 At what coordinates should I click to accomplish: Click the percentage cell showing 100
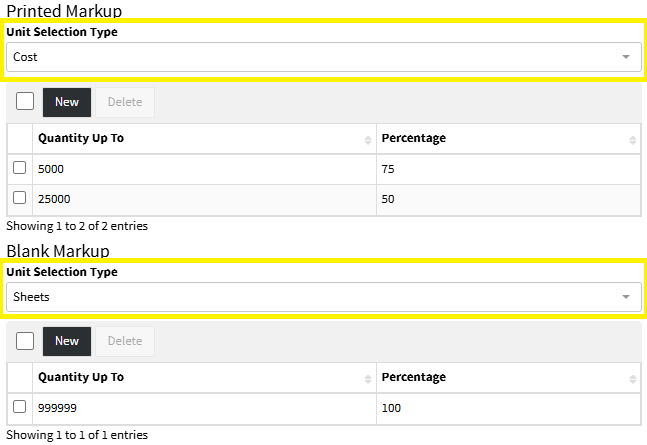pyautogui.click(x=508, y=407)
